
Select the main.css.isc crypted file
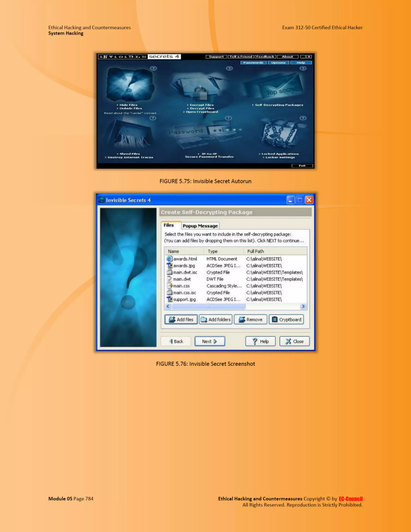184,292
